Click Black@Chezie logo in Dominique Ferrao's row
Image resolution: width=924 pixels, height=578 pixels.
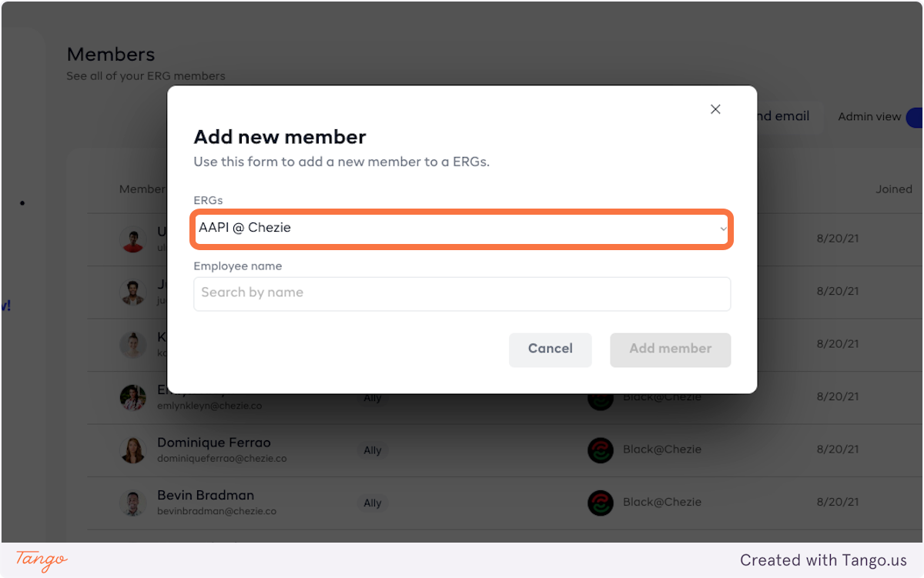(601, 450)
